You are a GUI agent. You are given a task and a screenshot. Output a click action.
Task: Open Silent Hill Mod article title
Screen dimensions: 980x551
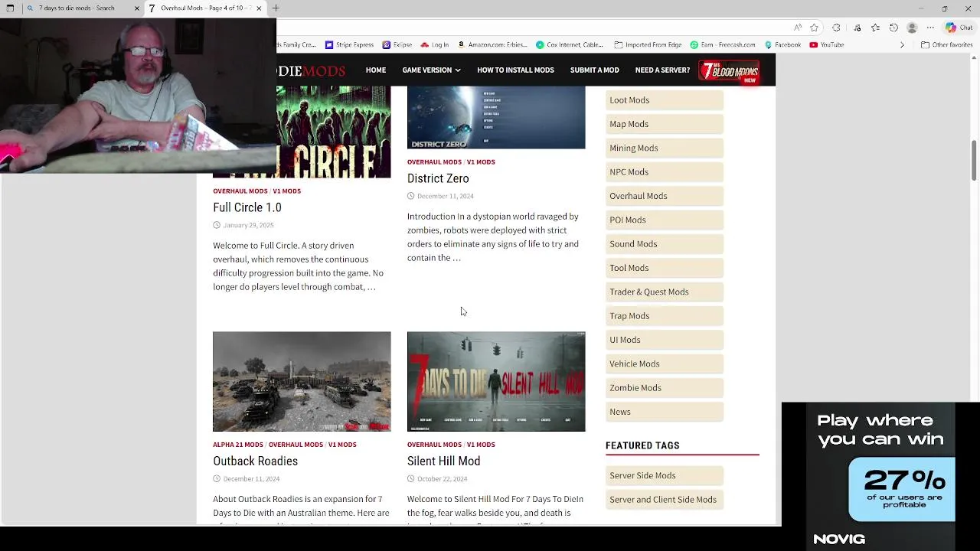pyautogui.click(x=444, y=461)
